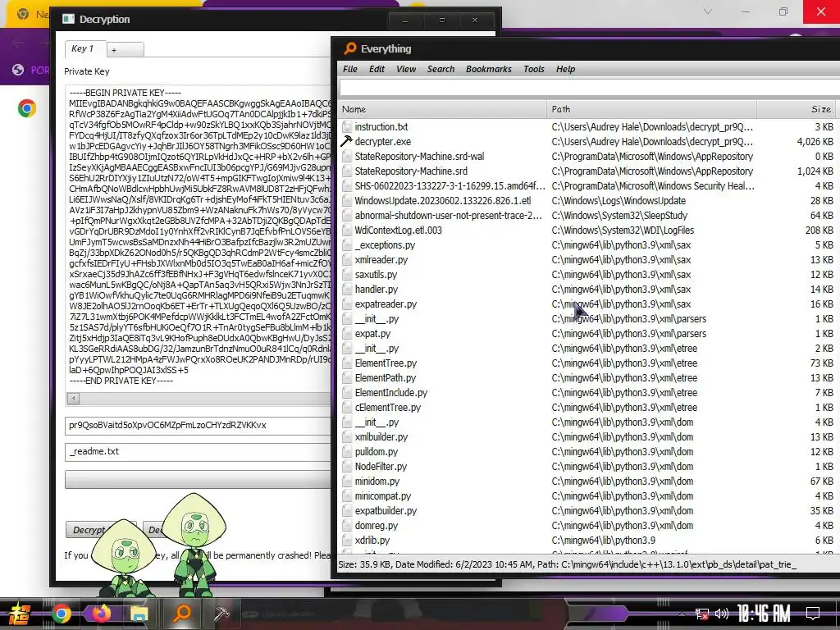Select the Key 1 tab in Decryption

tap(85, 48)
